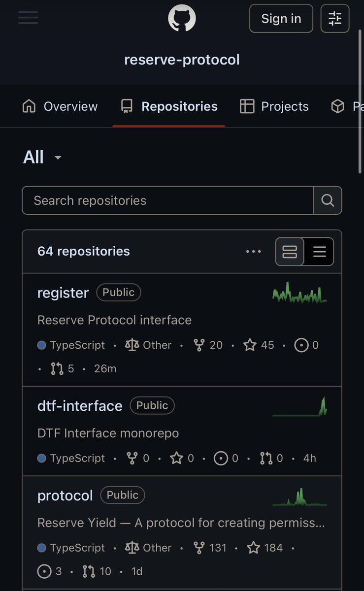Screen dimensions: 364x591
Task: Open the hamburger navigation menu
Action: pyautogui.click(x=28, y=18)
